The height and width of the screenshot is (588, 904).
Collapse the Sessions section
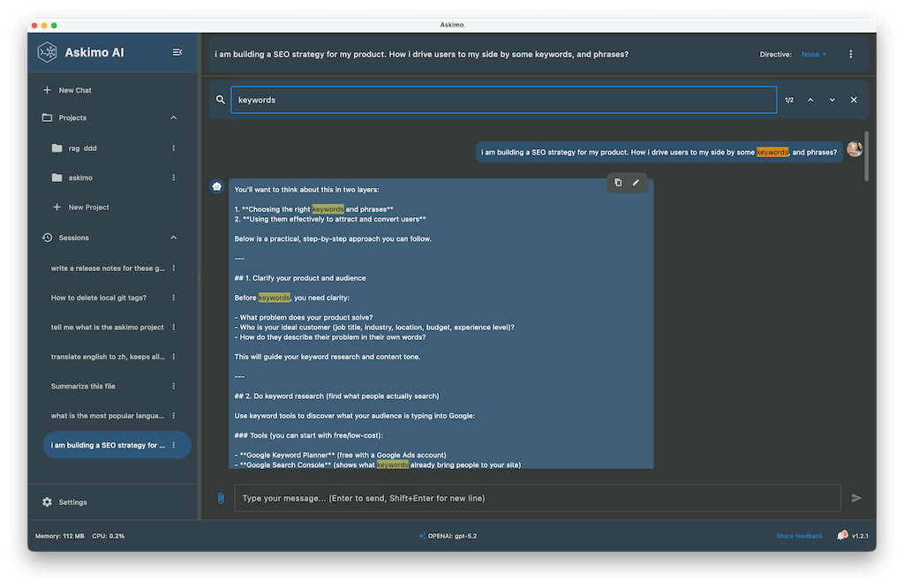click(x=173, y=237)
